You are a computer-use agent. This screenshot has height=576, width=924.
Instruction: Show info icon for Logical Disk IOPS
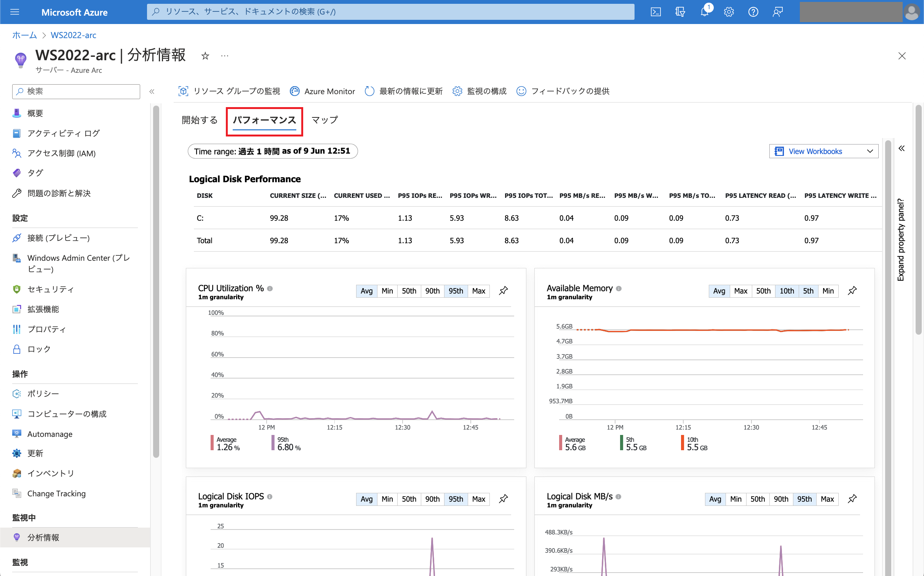pyautogui.click(x=270, y=497)
